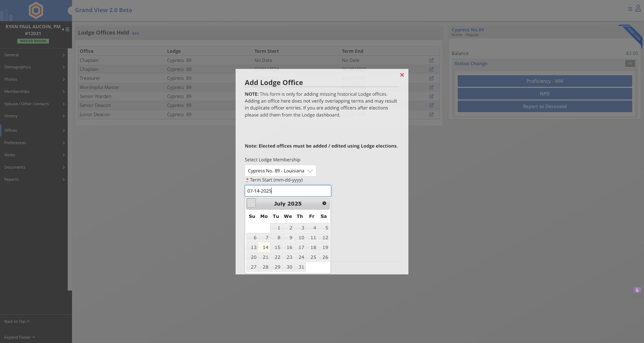
Task: Click edit icon for Treasurer row
Action: coord(431,78)
